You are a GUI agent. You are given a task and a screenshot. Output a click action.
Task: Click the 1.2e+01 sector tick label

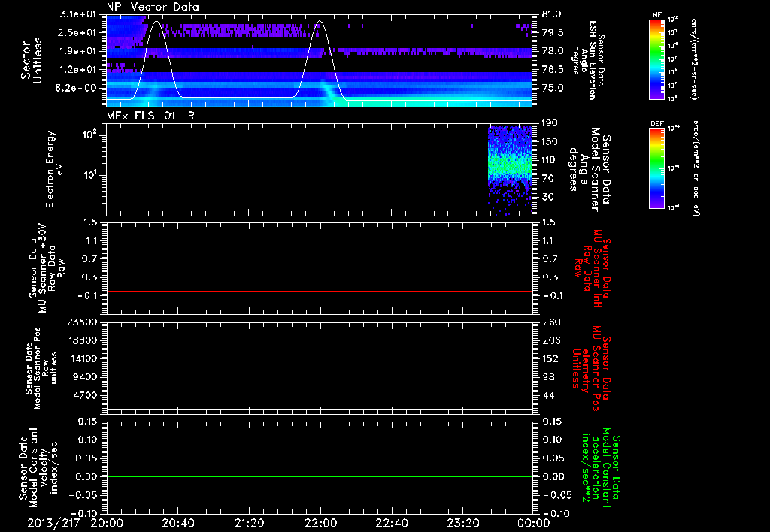77,70
